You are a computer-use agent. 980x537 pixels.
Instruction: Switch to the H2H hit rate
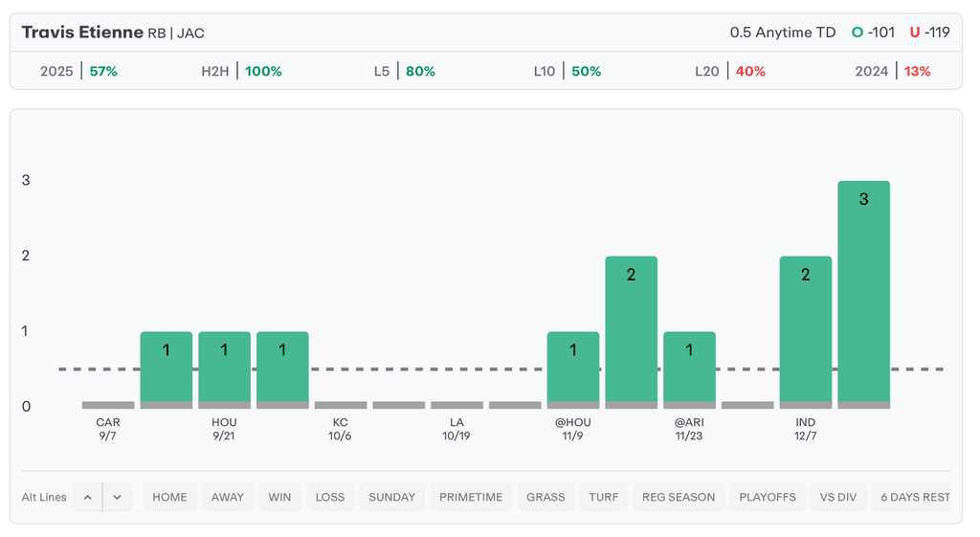point(241,71)
